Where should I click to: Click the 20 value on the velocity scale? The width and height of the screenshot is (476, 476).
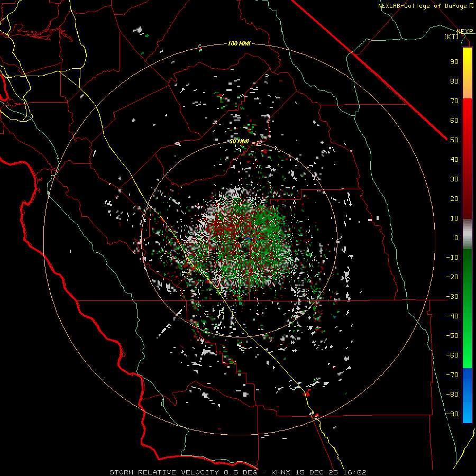[454, 198]
